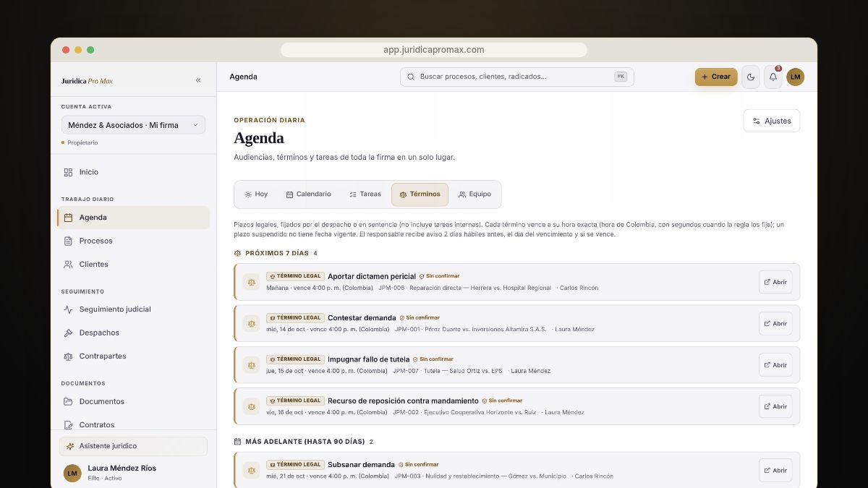Click the search magnifier icon

(x=411, y=77)
